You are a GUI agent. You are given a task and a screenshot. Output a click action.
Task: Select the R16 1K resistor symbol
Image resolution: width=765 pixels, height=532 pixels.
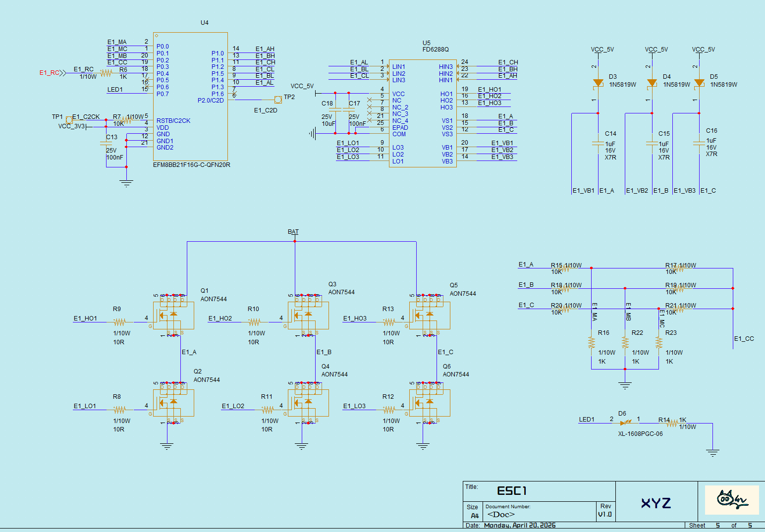591,342
